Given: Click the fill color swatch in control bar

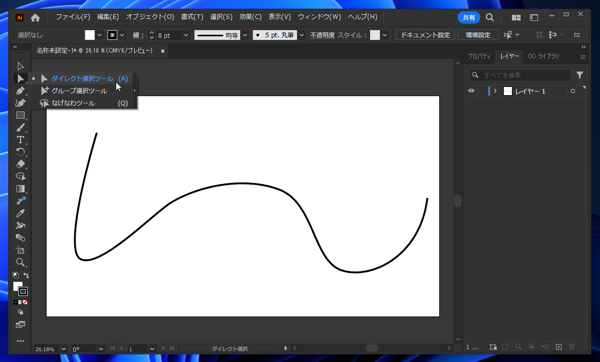Looking at the screenshot, I should (x=90, y=35).
